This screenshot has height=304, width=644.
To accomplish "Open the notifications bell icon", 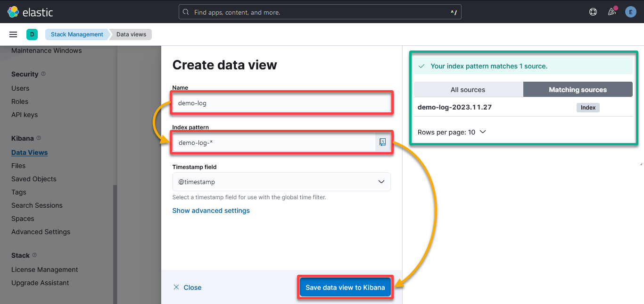I will point(611,11).
